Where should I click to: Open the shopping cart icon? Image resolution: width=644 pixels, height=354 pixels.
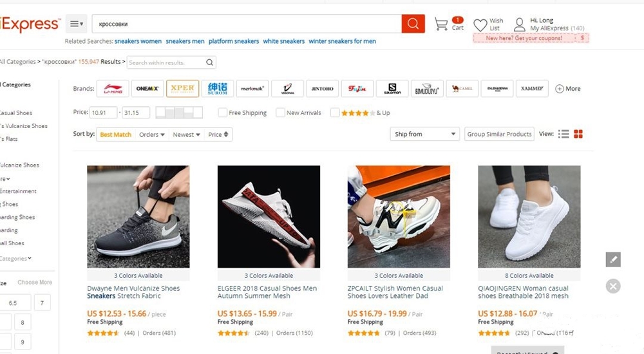pyautogui.click(x=441, y=24)
